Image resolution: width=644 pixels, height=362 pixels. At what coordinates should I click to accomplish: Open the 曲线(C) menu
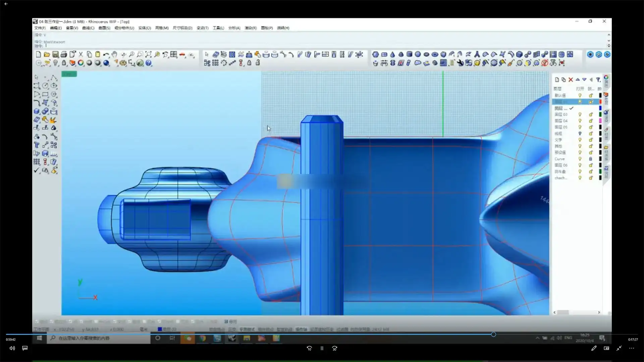coord(88,28)
